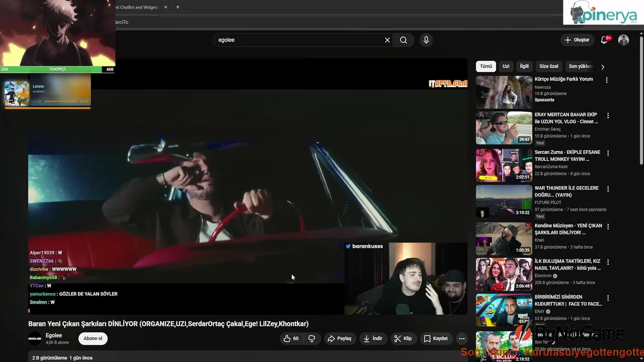Create clip with Klip button
The image size is (644, 362).
click(403, 338)
